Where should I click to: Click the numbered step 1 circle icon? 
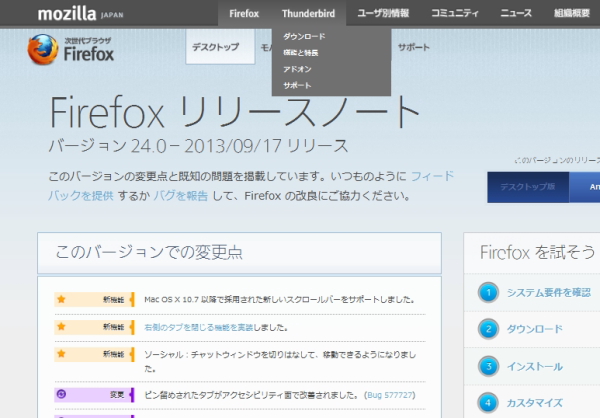click(488, 292)
